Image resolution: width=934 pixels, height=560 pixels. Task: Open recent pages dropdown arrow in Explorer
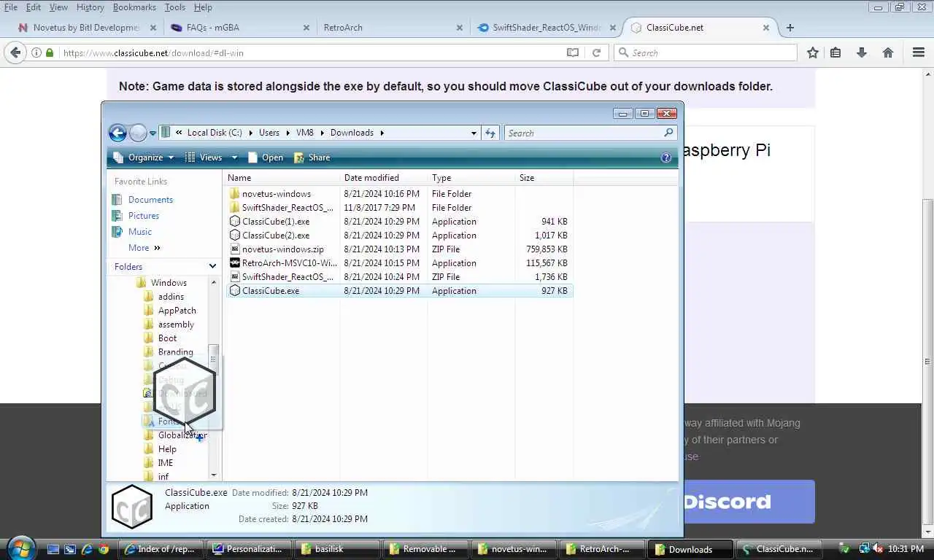(153, 133)
